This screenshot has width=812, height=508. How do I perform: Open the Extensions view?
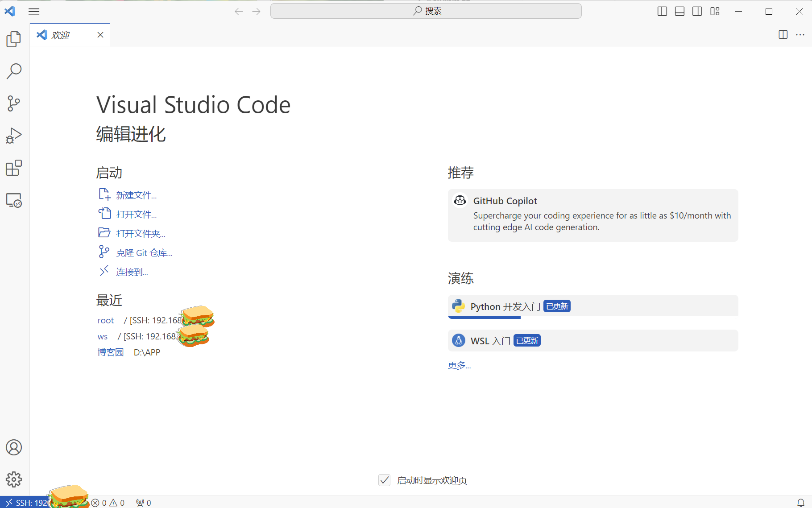(x=14, y=168)
